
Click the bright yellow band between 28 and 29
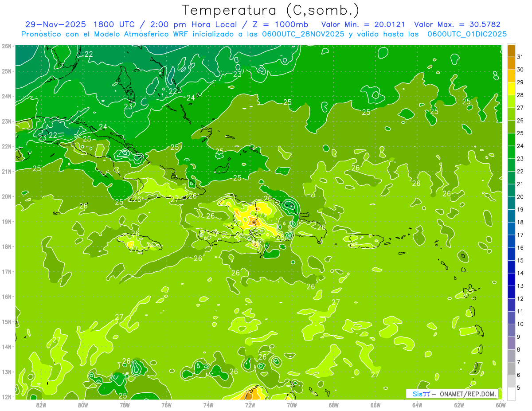coord(511,89)
